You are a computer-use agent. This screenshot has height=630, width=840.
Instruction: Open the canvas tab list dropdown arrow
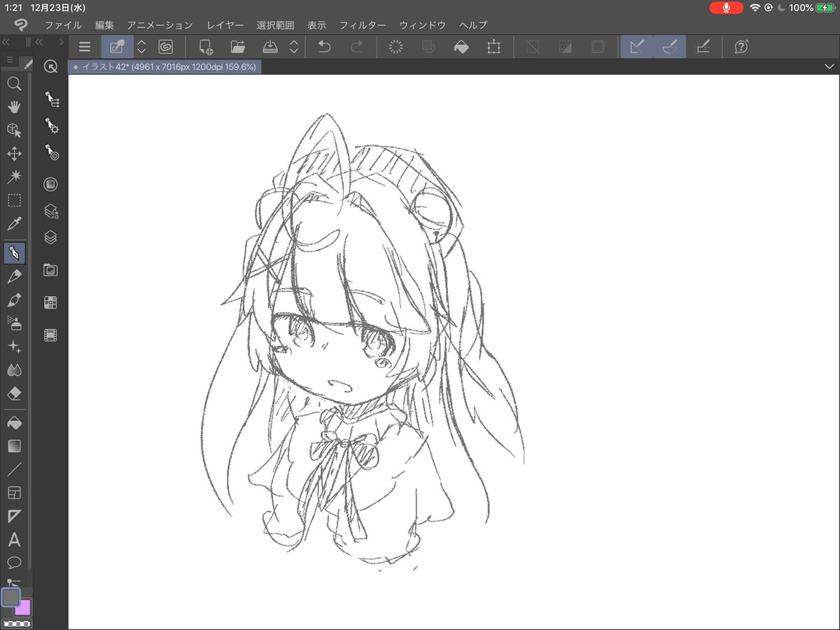tap(829, 66)
